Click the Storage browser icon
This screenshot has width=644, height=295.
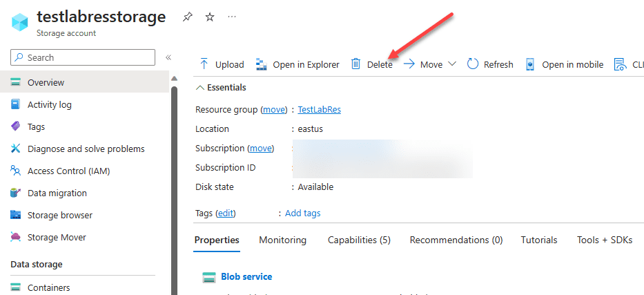coord(16,215)
